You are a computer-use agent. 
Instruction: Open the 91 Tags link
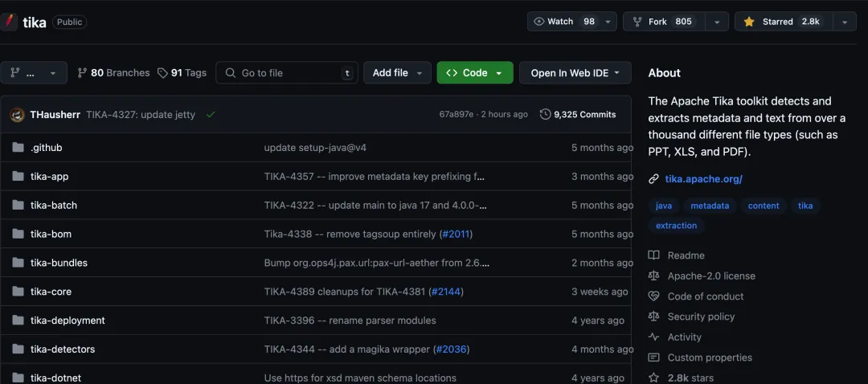tap(182, 72)
